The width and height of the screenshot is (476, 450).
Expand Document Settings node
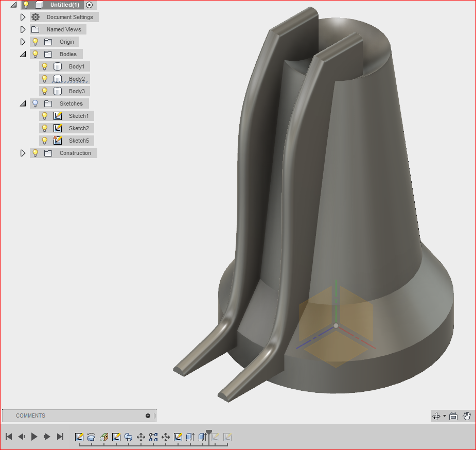[23, 17]
